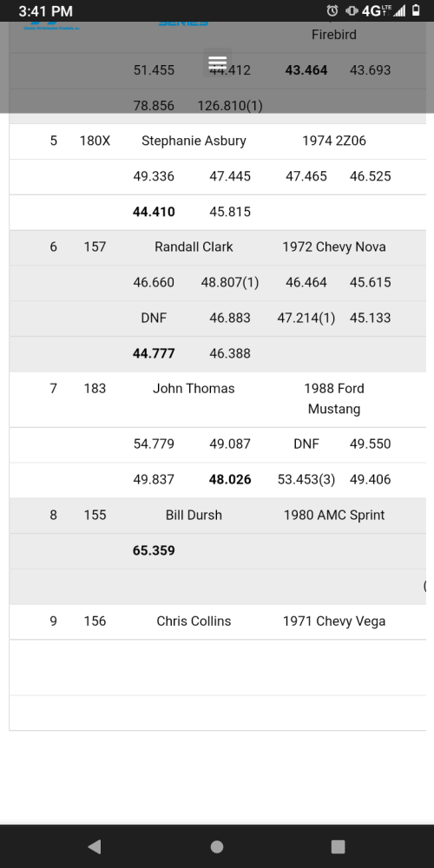
Task: Tap the battery icon in status bar
Action: [416, 10]
